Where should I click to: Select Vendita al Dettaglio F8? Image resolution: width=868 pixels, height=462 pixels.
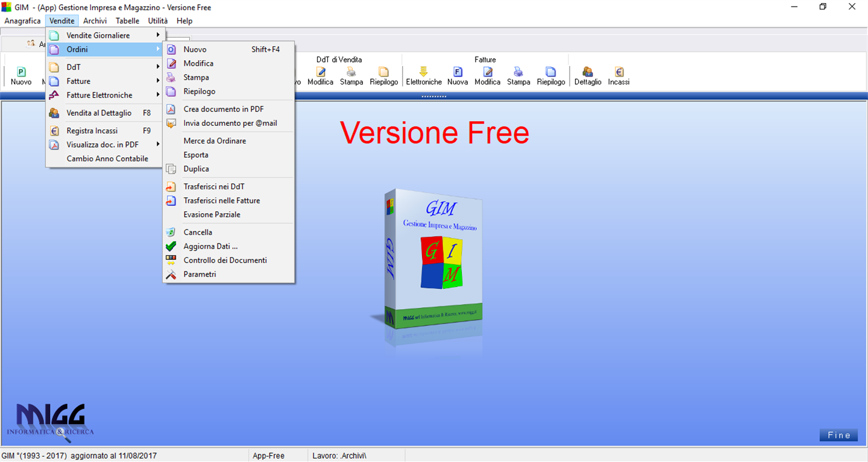[105, 113]
